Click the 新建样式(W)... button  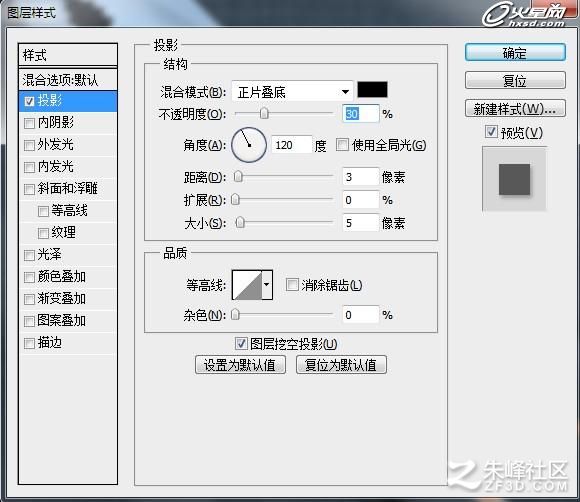515,108
